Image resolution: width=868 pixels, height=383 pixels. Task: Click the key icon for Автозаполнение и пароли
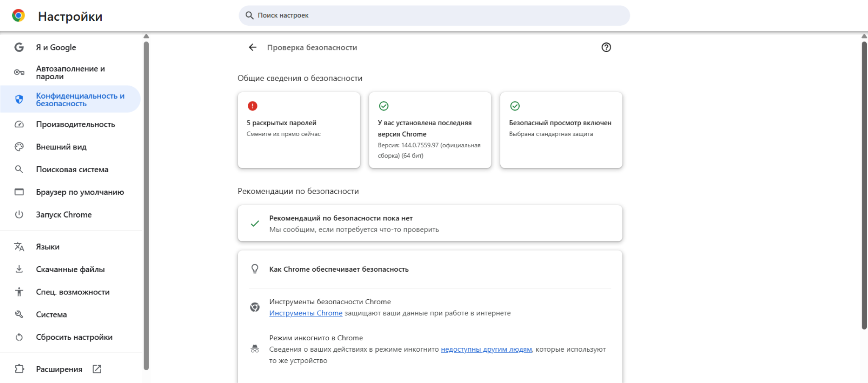(x=19, y=72)
